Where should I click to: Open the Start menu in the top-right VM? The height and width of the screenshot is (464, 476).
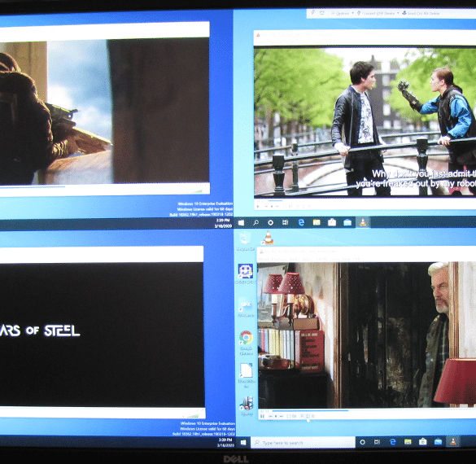tap(241, 222)
